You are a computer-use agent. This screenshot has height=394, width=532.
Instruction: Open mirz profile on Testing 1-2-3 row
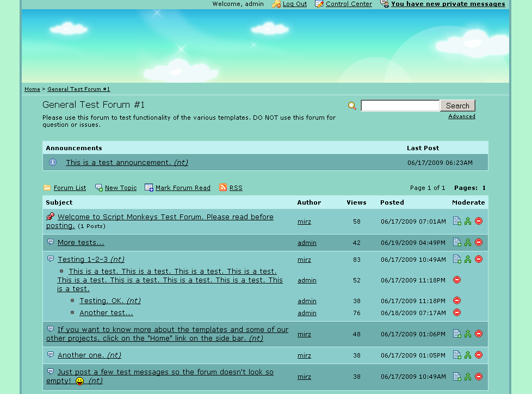click(x=304, y=260)
